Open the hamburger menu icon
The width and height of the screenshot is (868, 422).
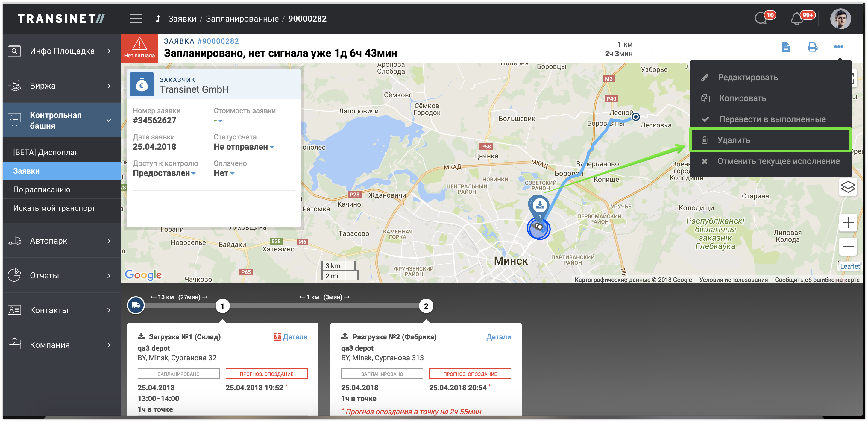click(136, 19)
